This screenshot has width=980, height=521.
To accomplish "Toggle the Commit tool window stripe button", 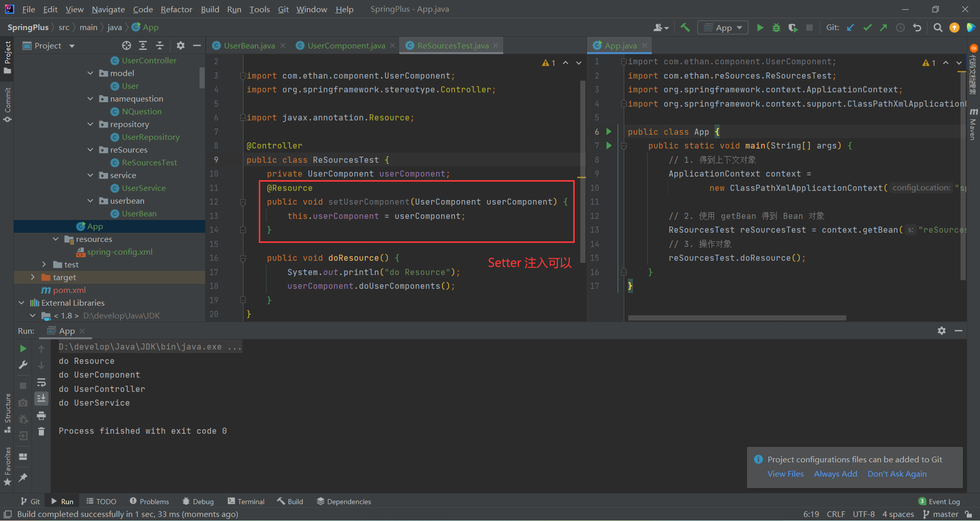I will tap(7, 104).
